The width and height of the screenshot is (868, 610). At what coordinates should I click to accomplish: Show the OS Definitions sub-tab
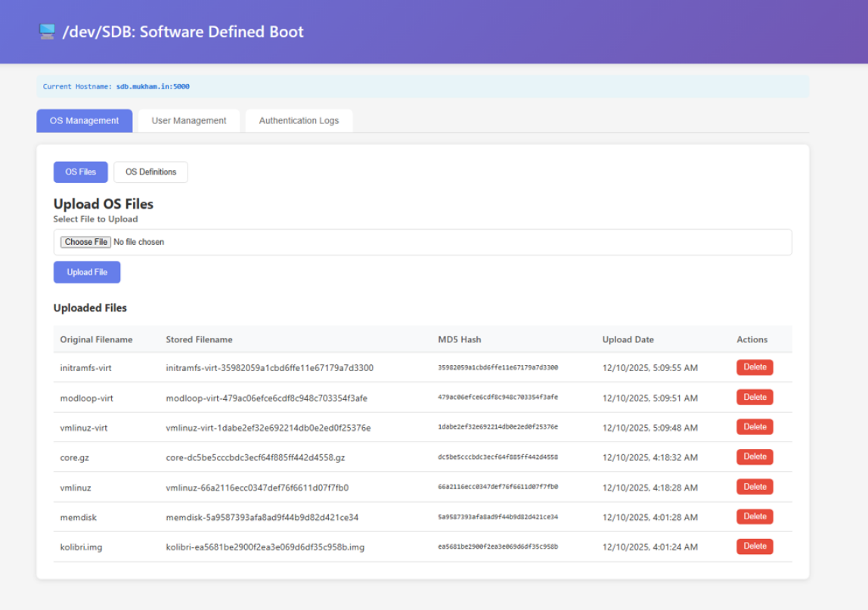pos(150,172)
